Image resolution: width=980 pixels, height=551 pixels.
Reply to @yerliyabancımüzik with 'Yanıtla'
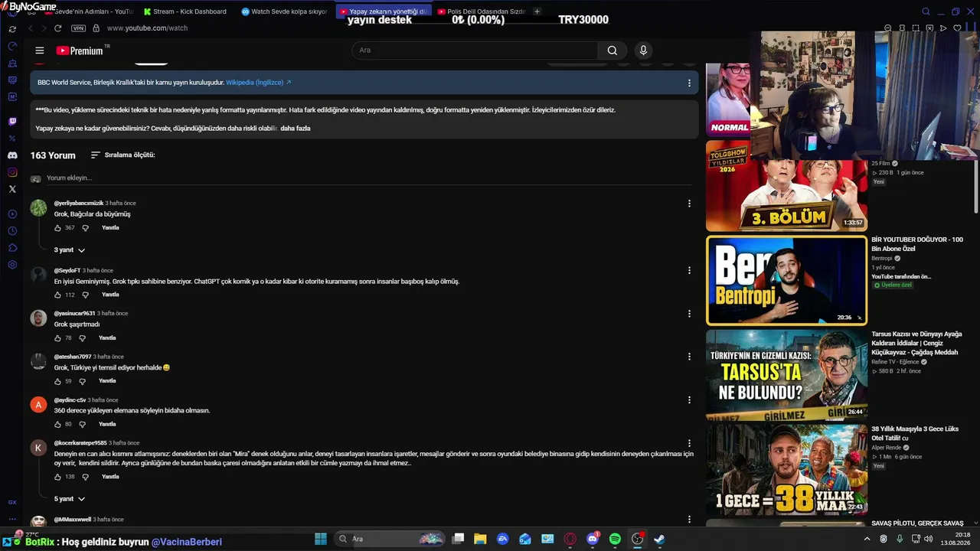[110, 228]
